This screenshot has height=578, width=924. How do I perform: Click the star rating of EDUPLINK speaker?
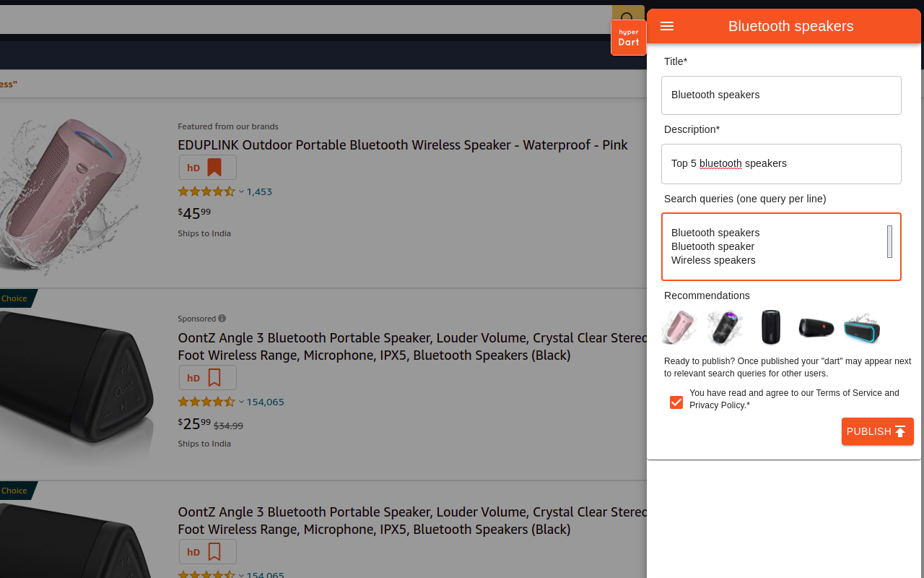pos(206,191)
